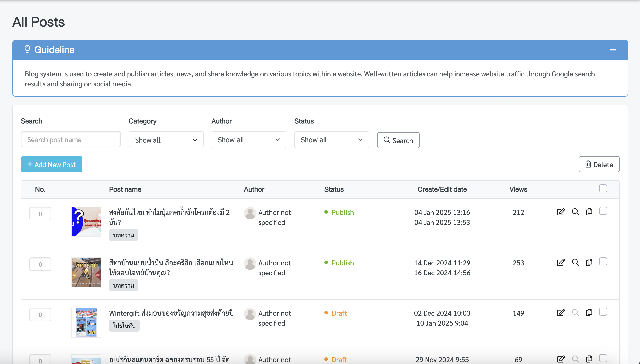The width and height of the screenshot is (640, 364).
Task: Edit the house paint post with 253 views
Action: (561, 262)
